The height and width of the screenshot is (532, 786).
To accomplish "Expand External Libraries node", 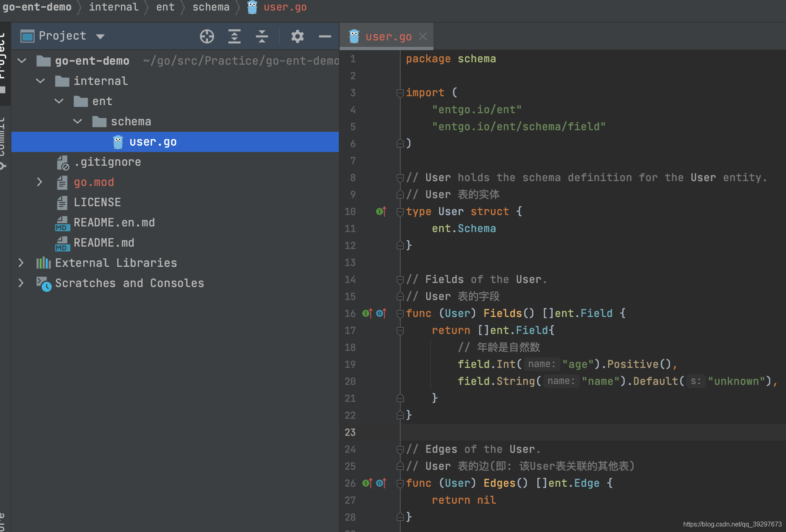I will (21, 263).
